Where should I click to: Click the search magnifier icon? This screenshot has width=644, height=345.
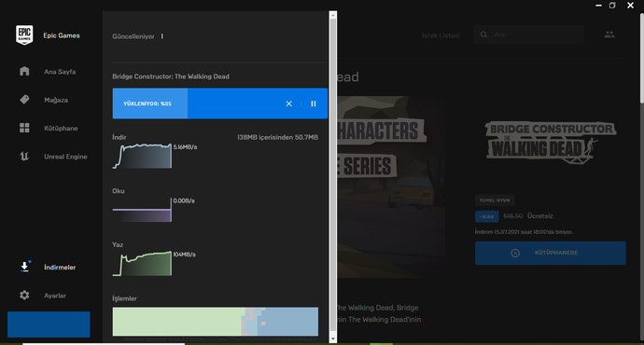pyautogui.click(x=483, y=34)
